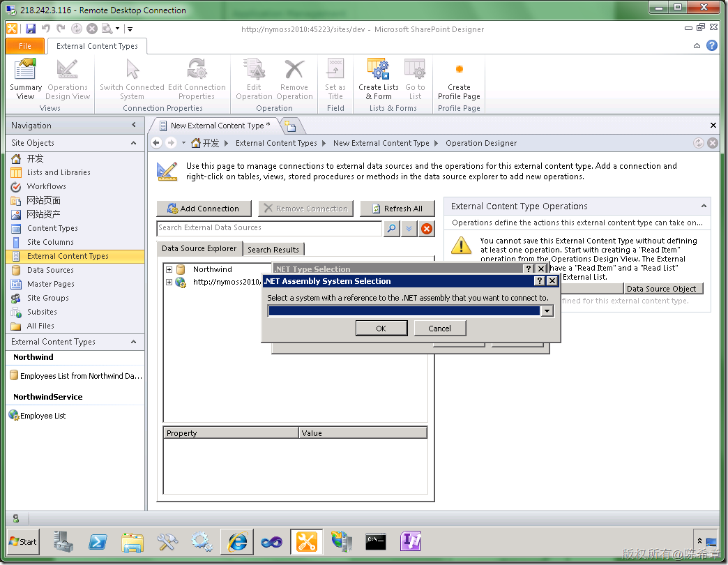Viewport: 728px width, 565px height.
Task: Click the home icon in breadcrumb
Action: 196,143
